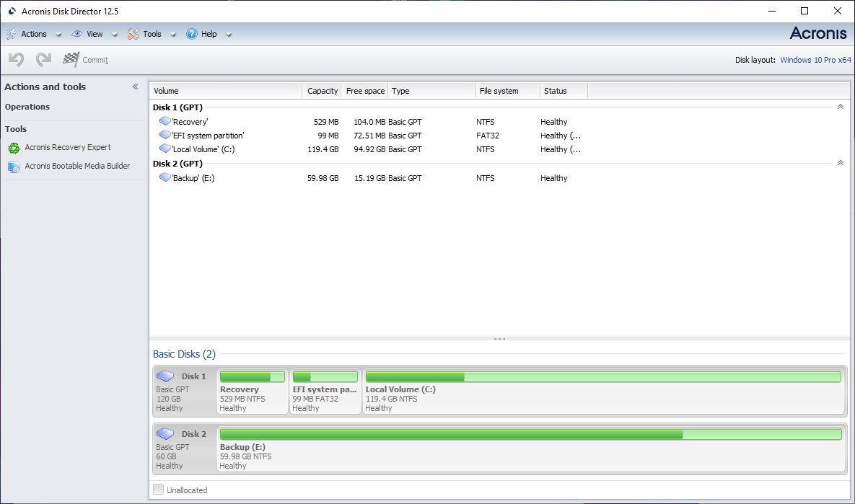This screenshot has height=504, width=855.
Task: Launch Acronis Bootable Media Builder
Action: [77, 167]
